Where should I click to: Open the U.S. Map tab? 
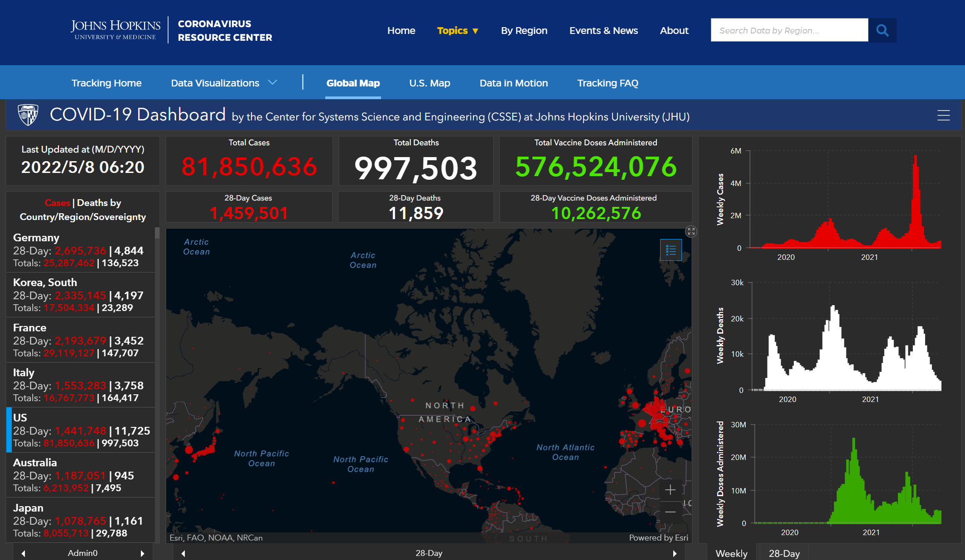[429, 83]
